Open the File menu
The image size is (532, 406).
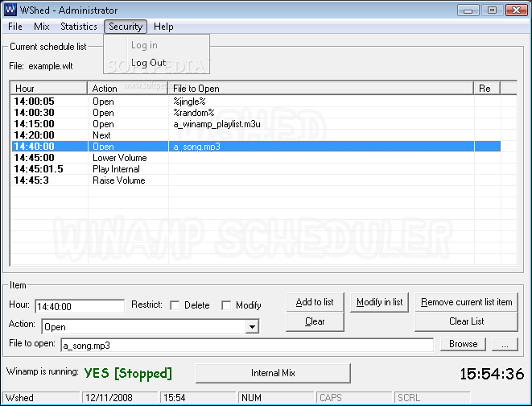coord(15,27)
